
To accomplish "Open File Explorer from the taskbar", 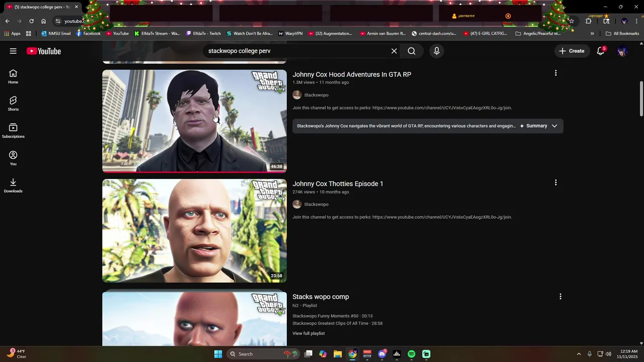I will (x=338, y=354).
